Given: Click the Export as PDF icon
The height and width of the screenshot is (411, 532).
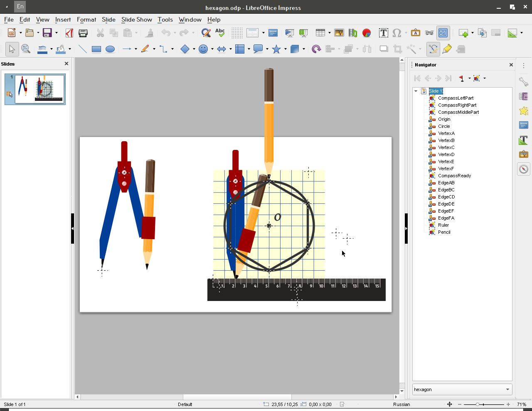Looking at the screenshot, I should (x=69, y=33).
